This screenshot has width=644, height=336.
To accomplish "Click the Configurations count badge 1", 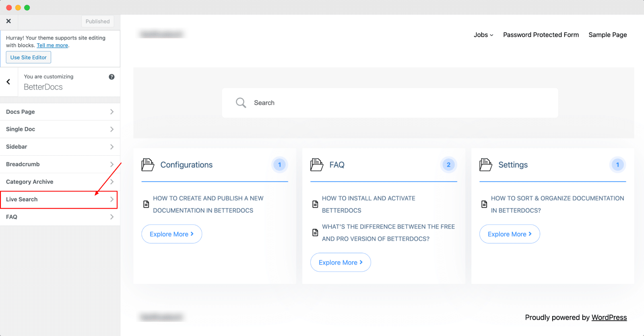I will [x=280, y=165].
